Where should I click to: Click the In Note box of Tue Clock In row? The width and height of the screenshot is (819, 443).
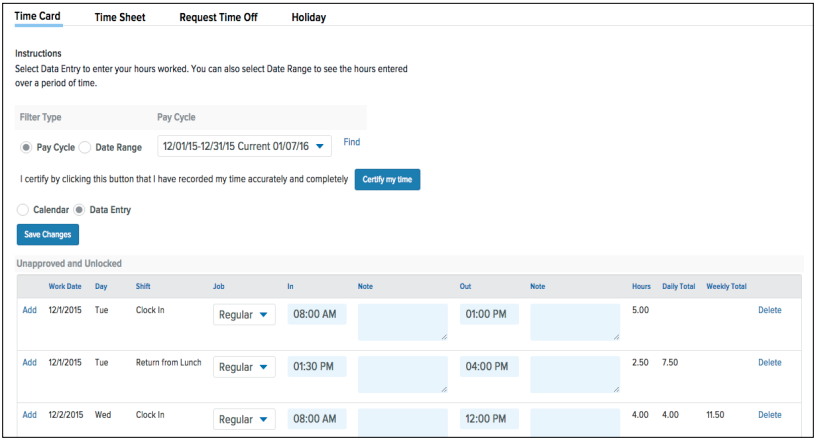[x=403, y=322]
